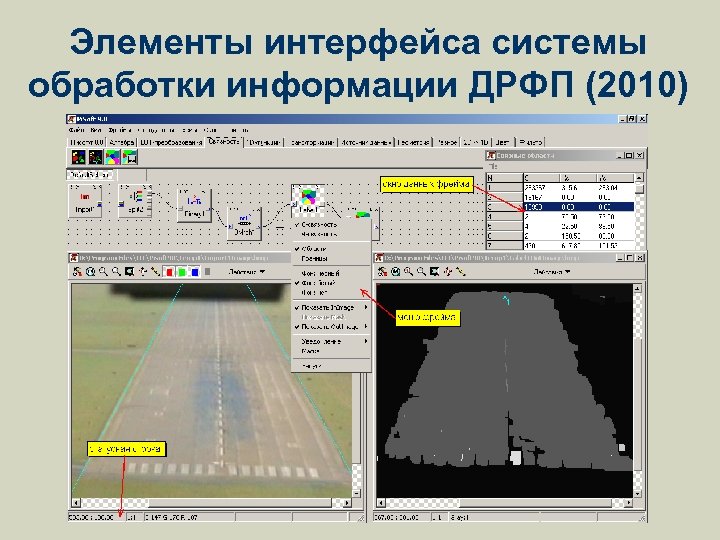The height and width of the screenshot is (540, 720).
Task: Click the second magnifier icon in left image window
Action: pyautogui.click(x=116, y=272)
